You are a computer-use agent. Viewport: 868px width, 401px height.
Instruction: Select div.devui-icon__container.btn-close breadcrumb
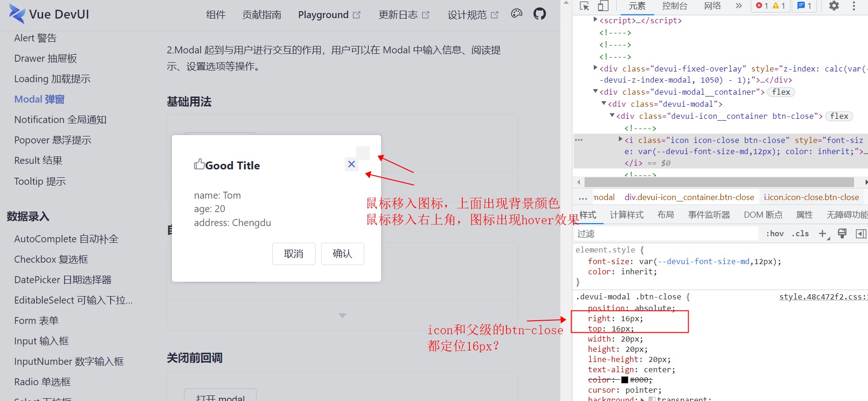pos(689,197)
